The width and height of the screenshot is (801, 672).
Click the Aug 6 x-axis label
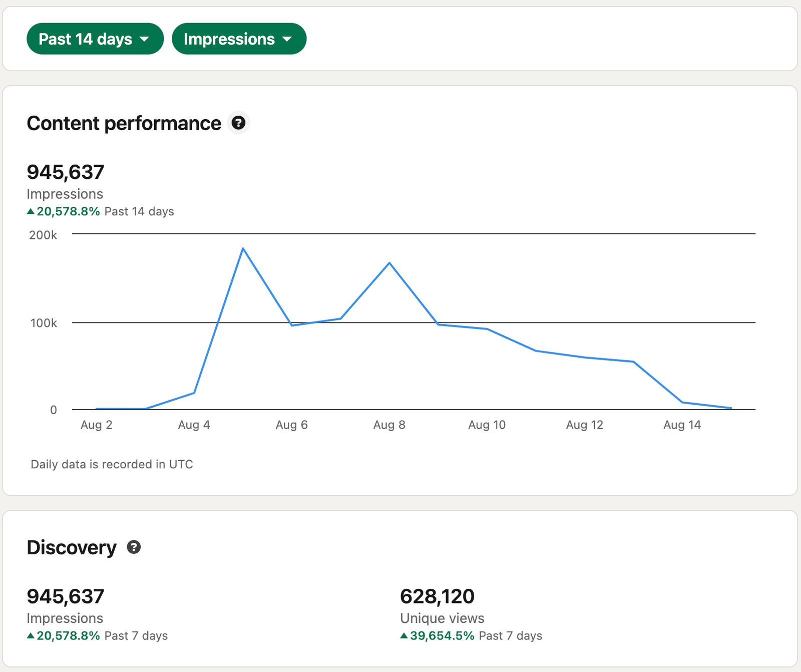pos(292,425)
